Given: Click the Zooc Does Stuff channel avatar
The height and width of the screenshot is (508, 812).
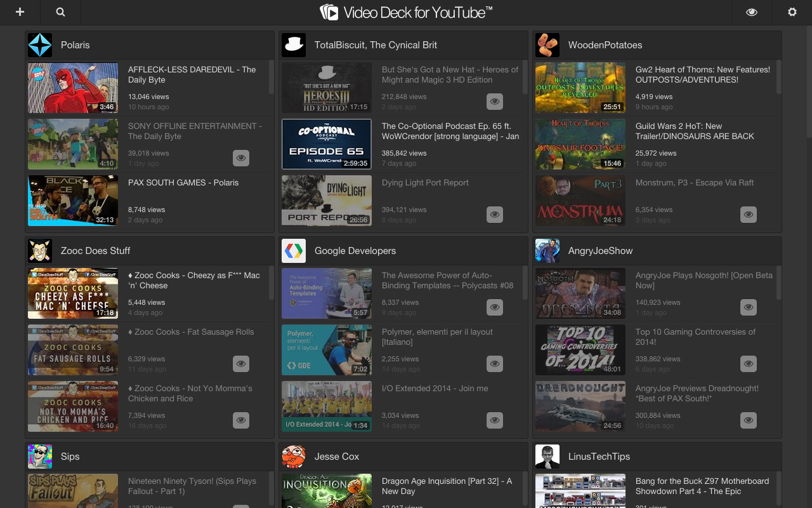Looking at the screenshot, I should 40,250.
